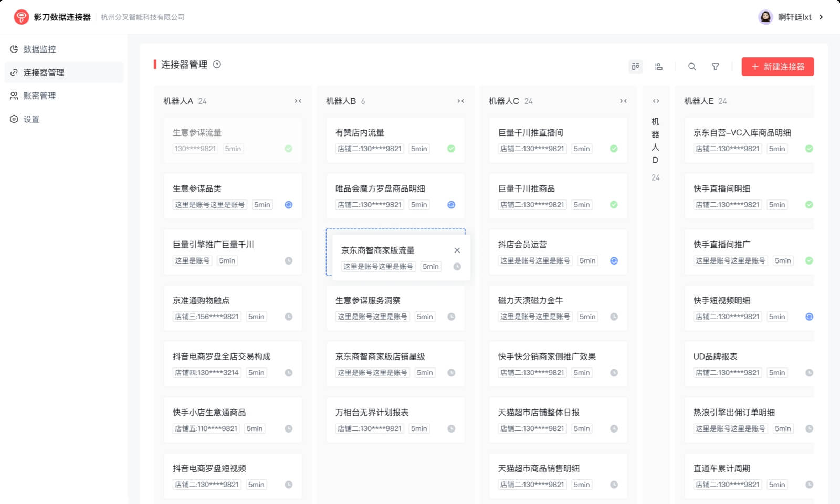This screenshot has height=504, width=840.
Task: Click the search magnifier icon in toolbar
Action: 692,67
